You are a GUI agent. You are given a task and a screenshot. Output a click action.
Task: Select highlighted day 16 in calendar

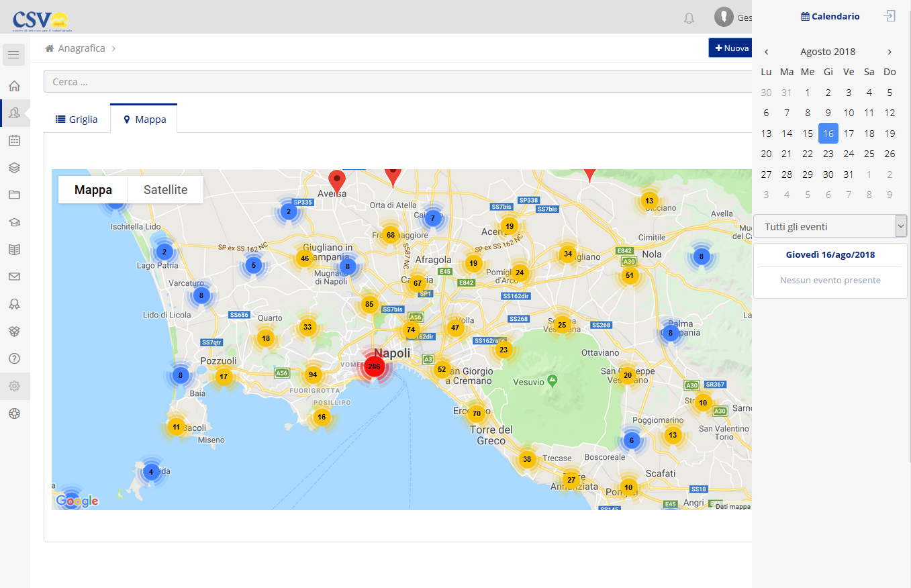[828, 134]
